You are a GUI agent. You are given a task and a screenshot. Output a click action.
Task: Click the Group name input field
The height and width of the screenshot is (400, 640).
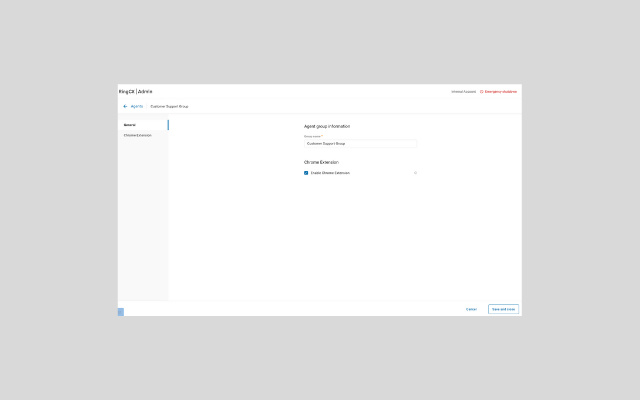pos(360,144)
